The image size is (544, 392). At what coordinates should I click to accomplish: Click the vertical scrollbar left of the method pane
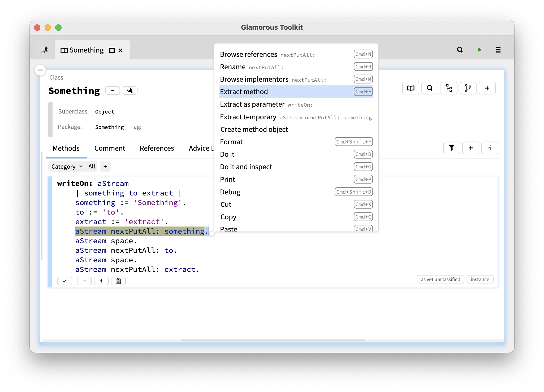tap(42, 206)
